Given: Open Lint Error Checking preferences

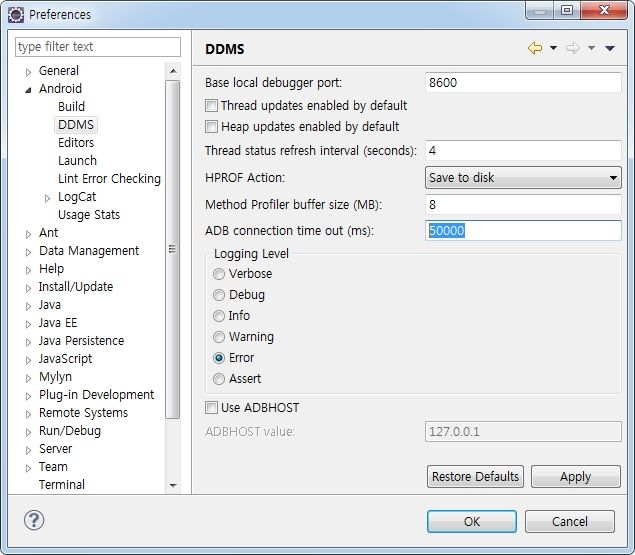Looking at the screenshot, I should [109, 179].
